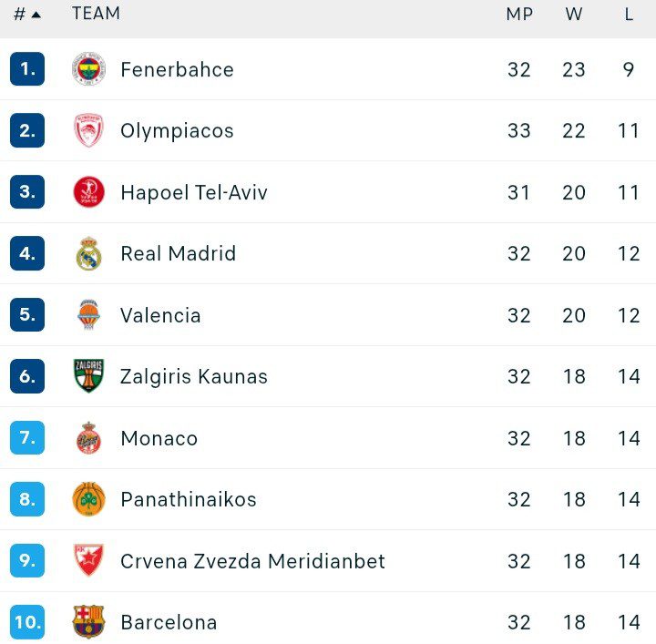The height and width of the screenshot is (644, 656).
Task: Click the Hapoel Tel-Aviv red logo
Action: [88, 192]
